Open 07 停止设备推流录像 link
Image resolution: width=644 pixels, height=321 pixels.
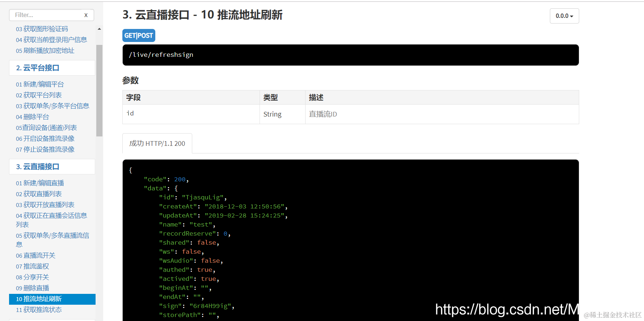(45, 149)
